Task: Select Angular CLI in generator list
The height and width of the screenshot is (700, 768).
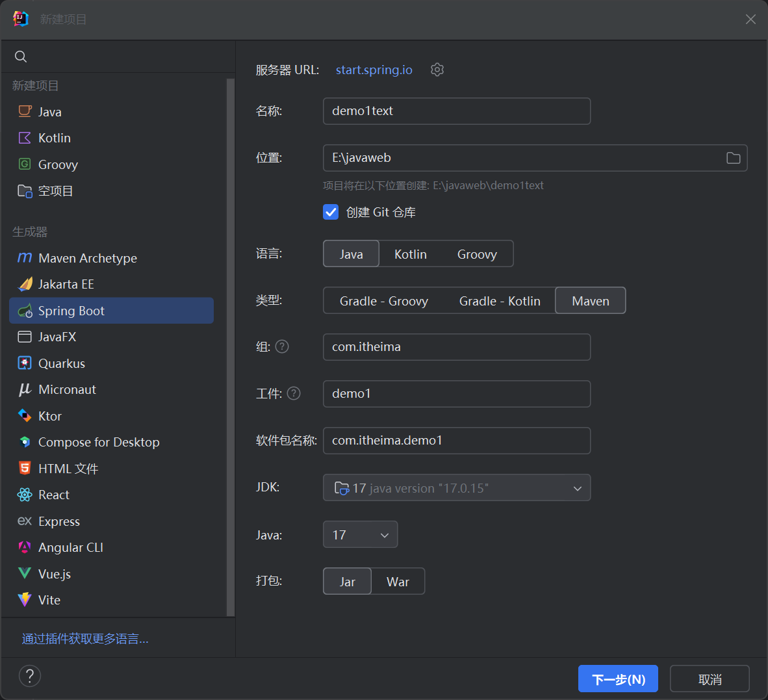Action: click(111, 548)
